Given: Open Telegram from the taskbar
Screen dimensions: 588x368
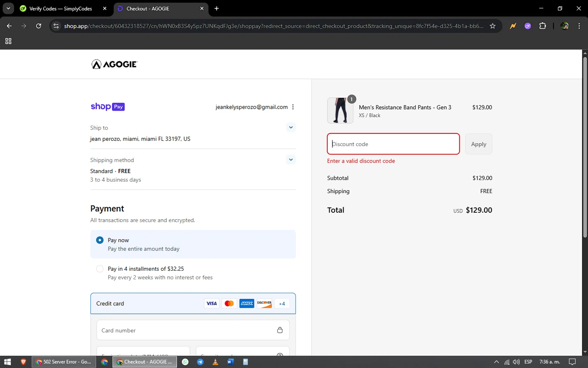Looking at the screenshot, I should tap(200, 362).
